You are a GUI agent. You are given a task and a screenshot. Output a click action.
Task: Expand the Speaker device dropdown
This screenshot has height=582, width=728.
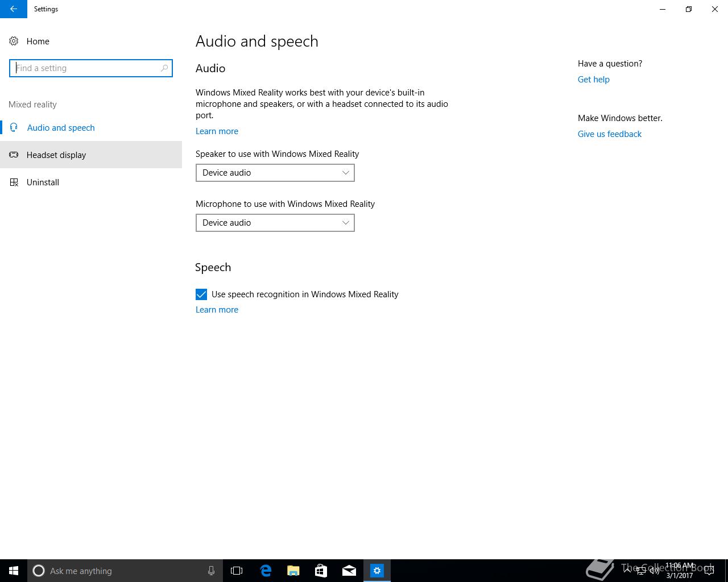click(275, 173)
